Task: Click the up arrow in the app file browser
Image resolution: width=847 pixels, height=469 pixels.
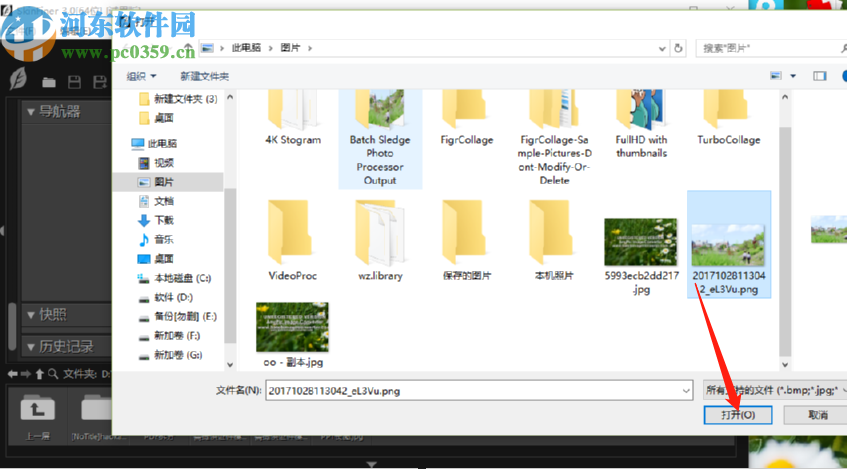Action: [39, 373]
